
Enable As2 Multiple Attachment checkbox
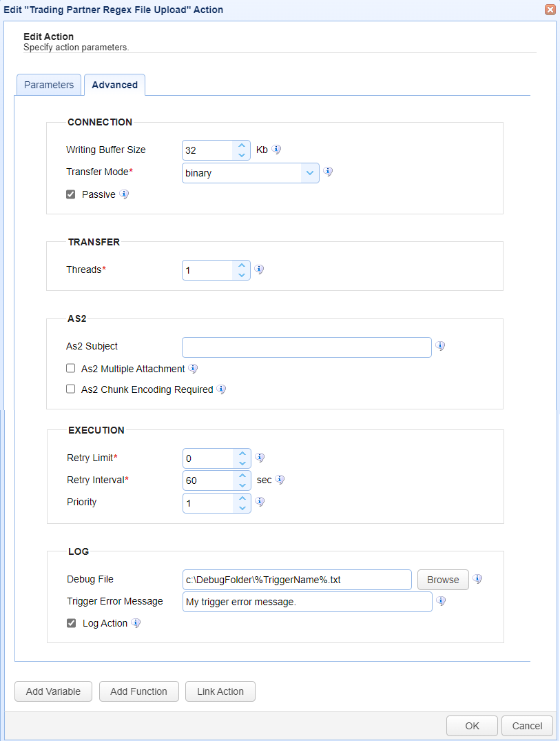[x=71, y=368]
